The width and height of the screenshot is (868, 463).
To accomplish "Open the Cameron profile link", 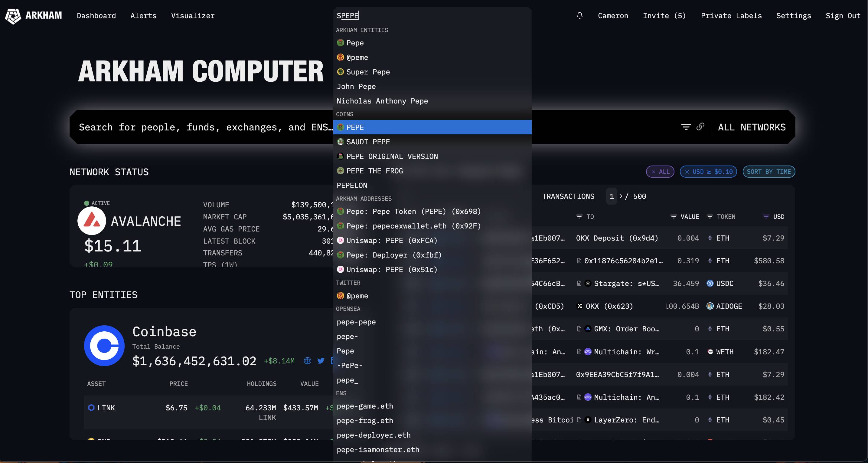I will [613, 15].
